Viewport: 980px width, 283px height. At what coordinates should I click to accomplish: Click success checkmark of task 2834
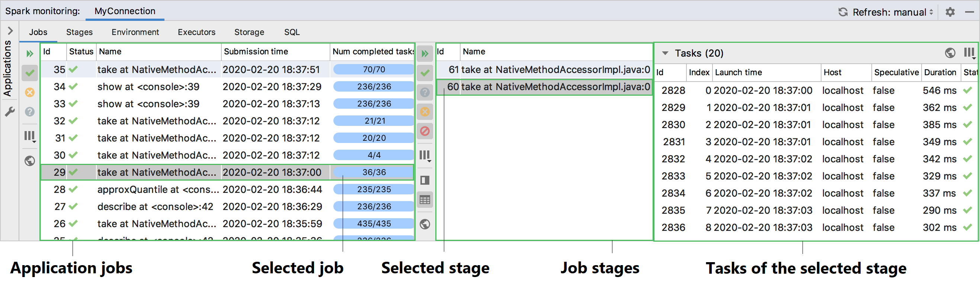(967, 193)
